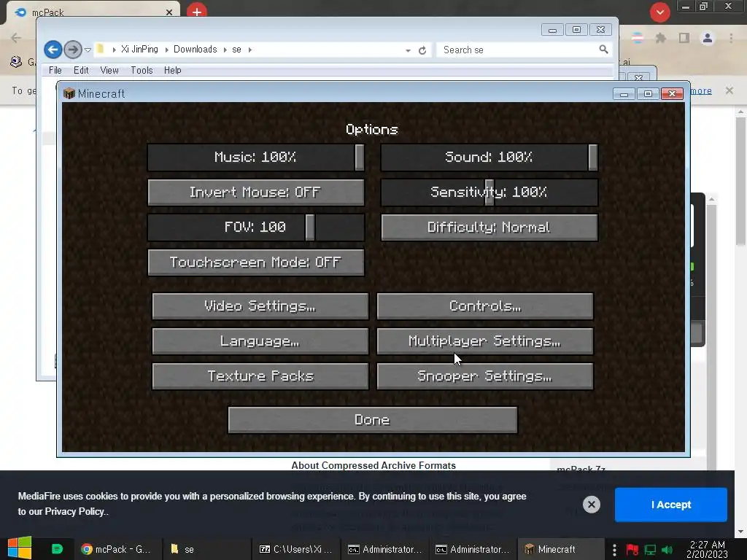Screen dimensions: 747x560
Task: Open green chat app in taskbar
Action: [x=57, y=549]
